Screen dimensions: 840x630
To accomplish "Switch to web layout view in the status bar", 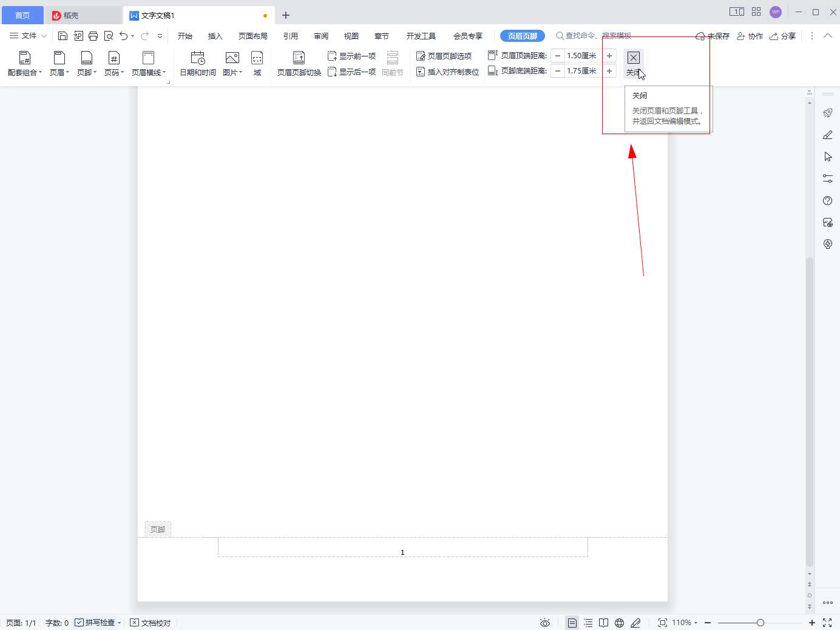I will point(619,623).
